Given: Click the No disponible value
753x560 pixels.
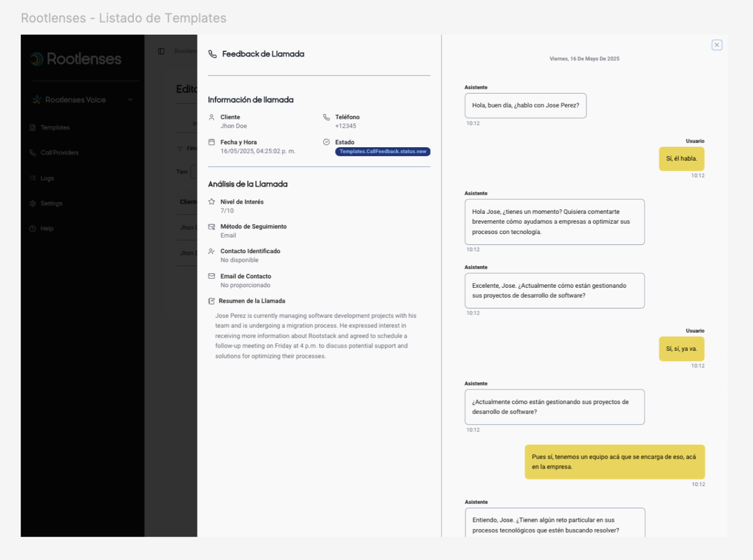Looking at the screenshot, I should click(x=239, y=260).
